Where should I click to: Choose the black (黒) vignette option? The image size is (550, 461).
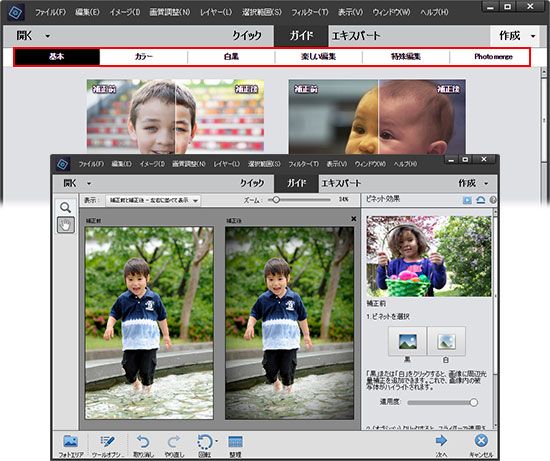pos(407,341)
